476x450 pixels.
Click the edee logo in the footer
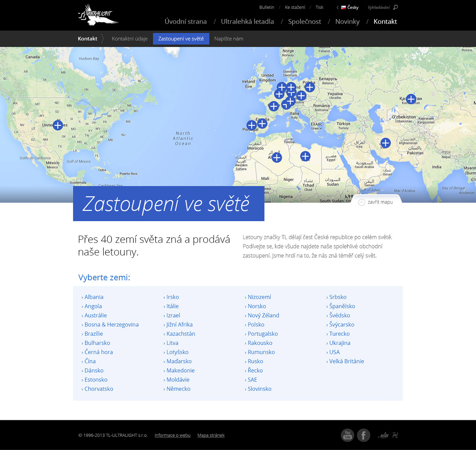(384, 435)
